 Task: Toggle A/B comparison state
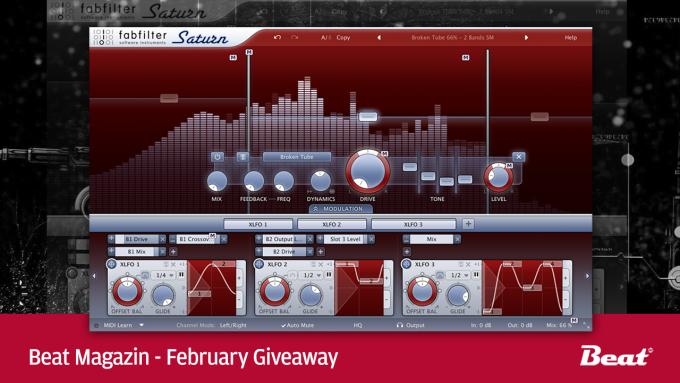point(325,38)
